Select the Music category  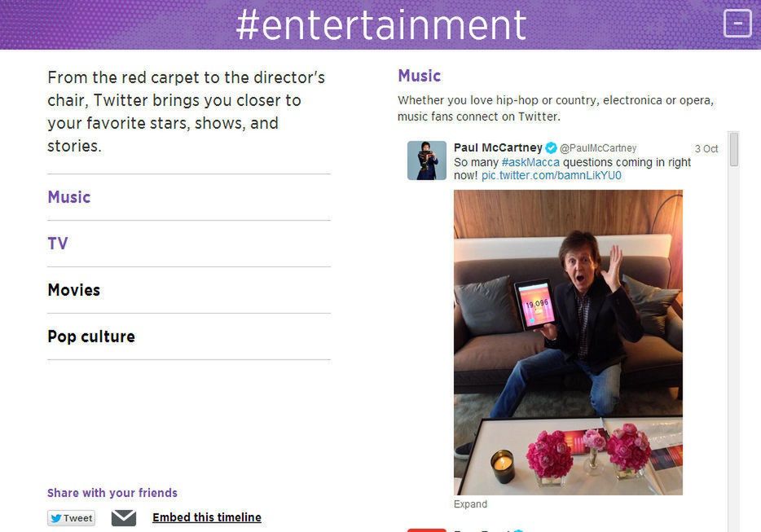click(x=69, y=197)
